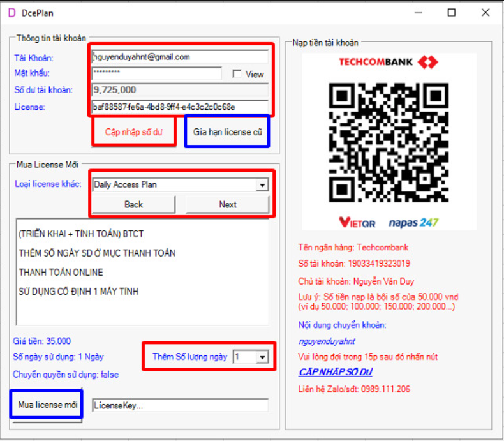
Task: Click text 'THANH TOÁN ONLINE' in description box
Action: click(x=61, y=273)
